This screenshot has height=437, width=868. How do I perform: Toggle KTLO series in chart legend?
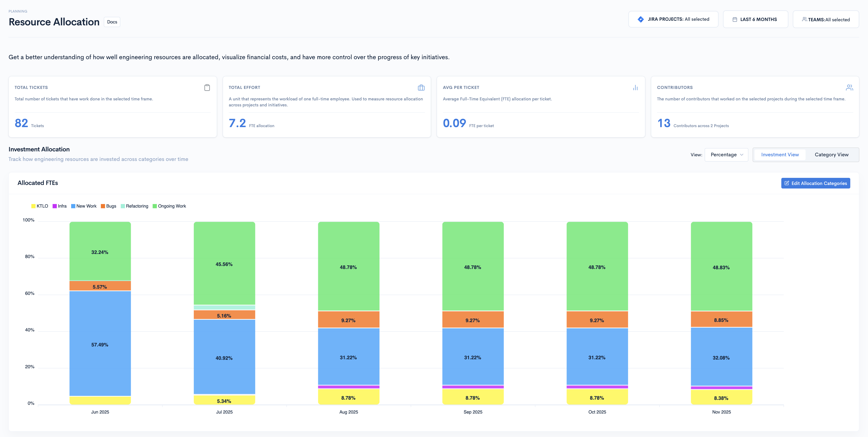[40, 206]
